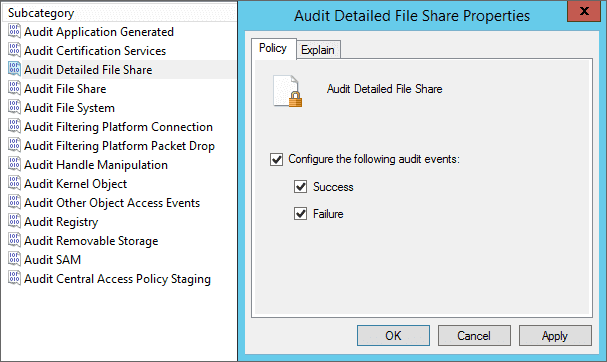This screenshot has height=362, width=607.
Task: Uncheck the Failure audit checkbox
Action: point(300,213)
